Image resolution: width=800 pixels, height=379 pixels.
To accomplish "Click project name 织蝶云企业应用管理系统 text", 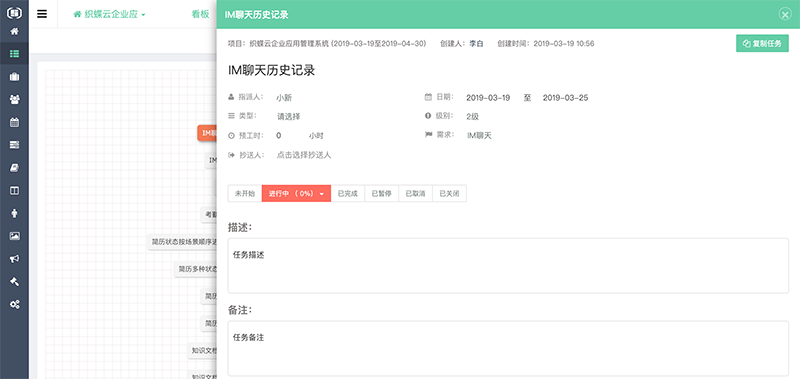I will pyautogui.click(x=289, y=44).
